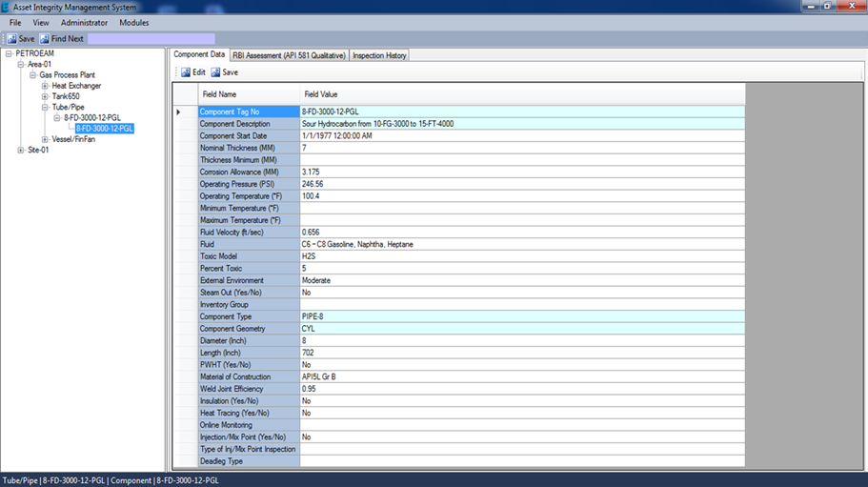Click the Find Next toolbar icon
The height and width of the screenshot is (487, 868).
pos(45,39)
